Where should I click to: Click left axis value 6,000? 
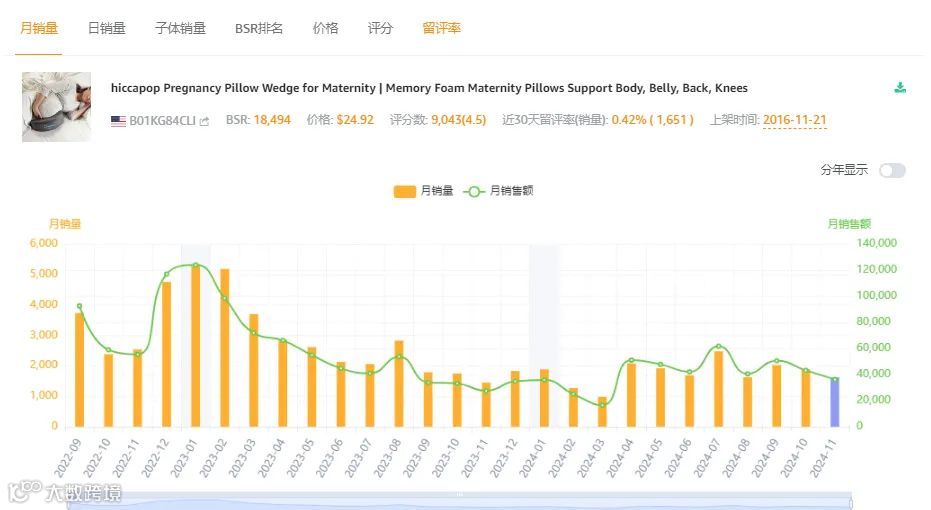(44, 243)
